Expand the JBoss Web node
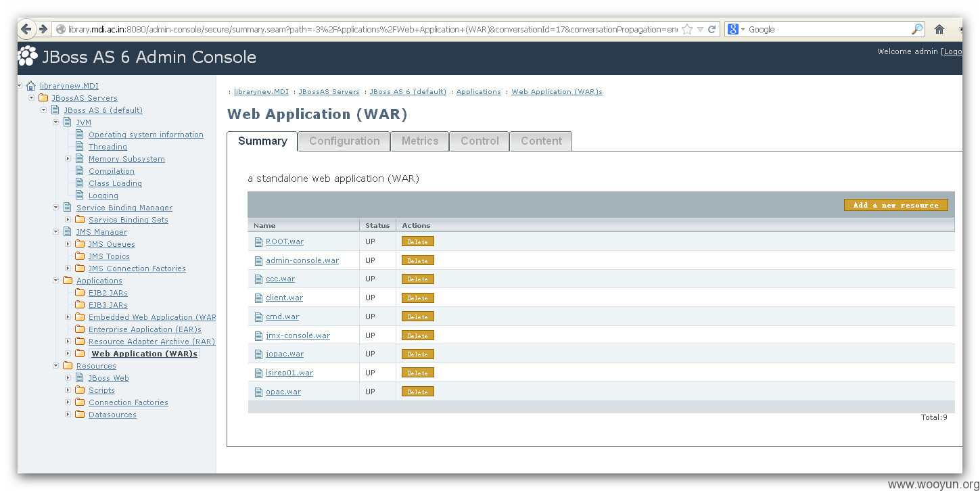Image resolution: width=980 pixels, height=491 pixels. click(68, 378)
